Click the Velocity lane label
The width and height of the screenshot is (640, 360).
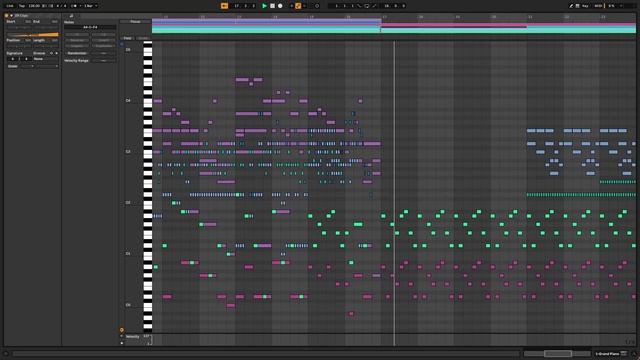point(133,336)
